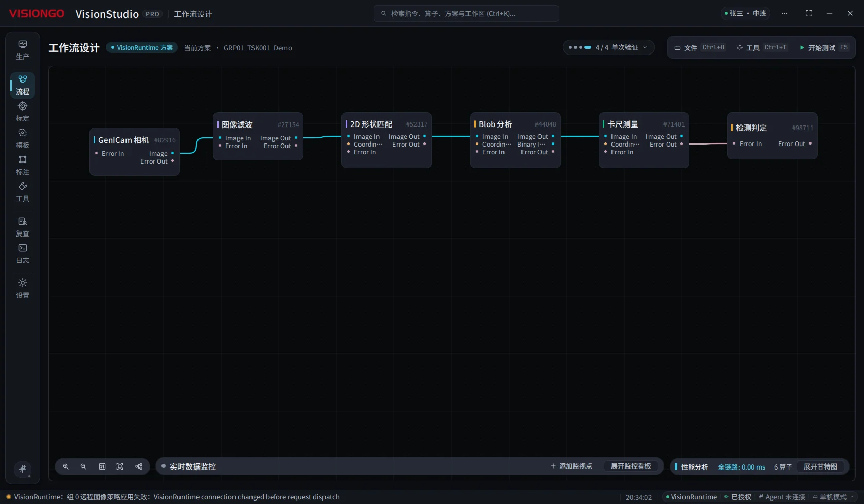Click the AI assistant sparkle button
The image size is (864, 504).
pos(23,469)
